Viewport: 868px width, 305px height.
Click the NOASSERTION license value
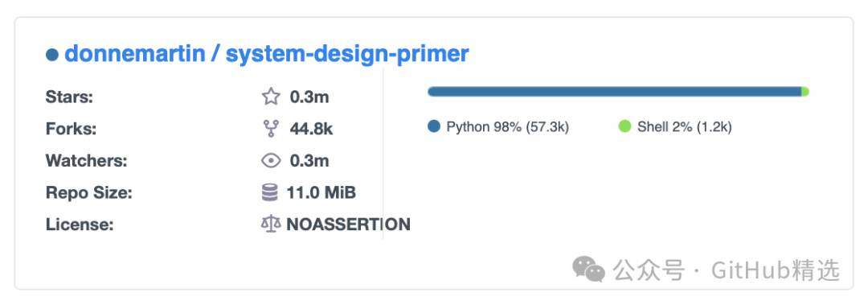[x=348, y=224]
